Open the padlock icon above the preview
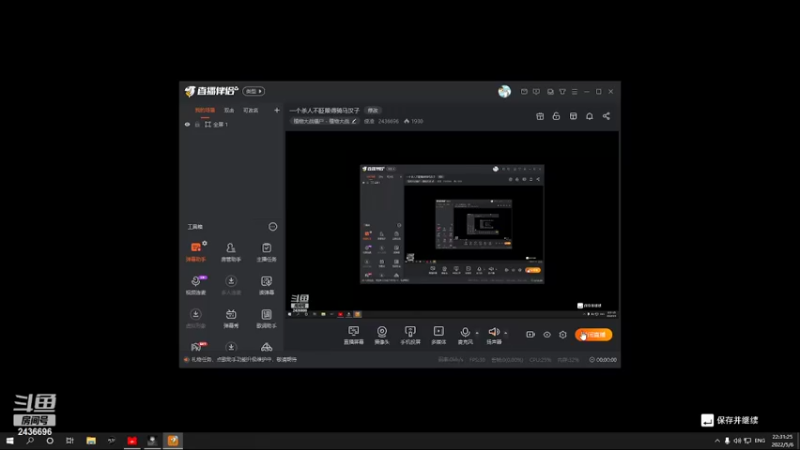The image size is (800, 450). click(556, 116)
